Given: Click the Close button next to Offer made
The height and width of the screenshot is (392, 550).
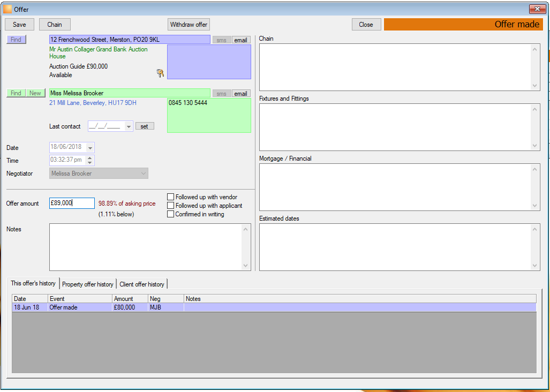Looking at the screenshot, I should (x=366, y=25).
